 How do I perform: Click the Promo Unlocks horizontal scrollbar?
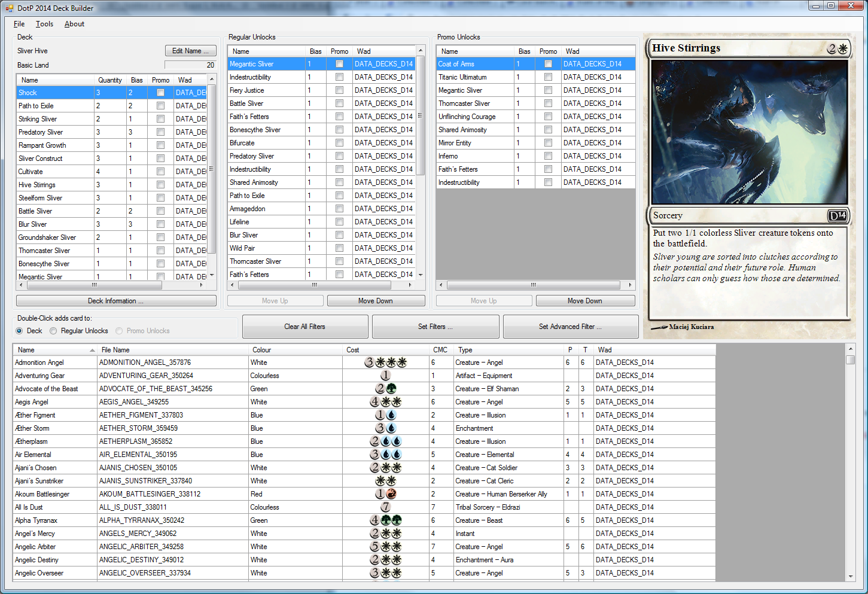pyautogui.click(x=533, y=285)
